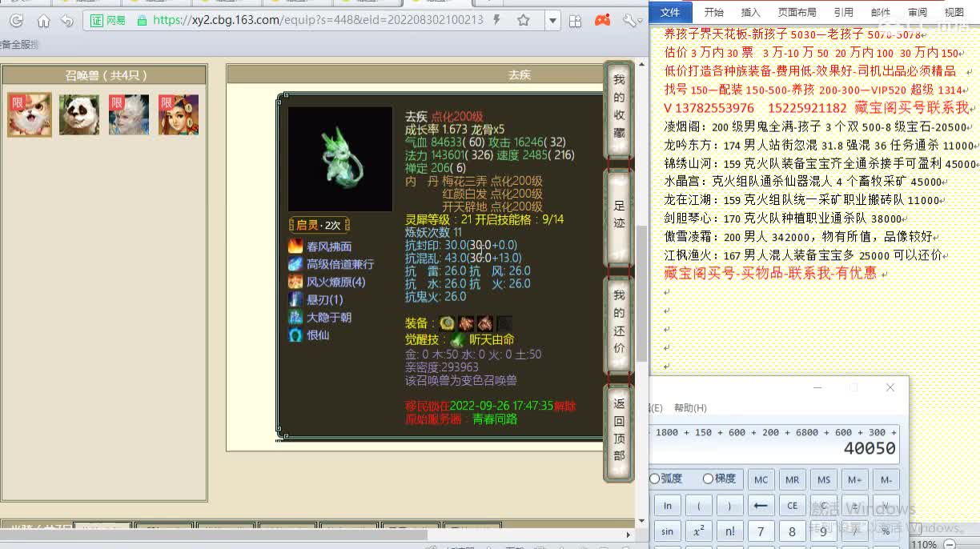Open calculator 帮助(H) menu
The width and height of the screenshot is (980, 549).
tap(690, 407)
